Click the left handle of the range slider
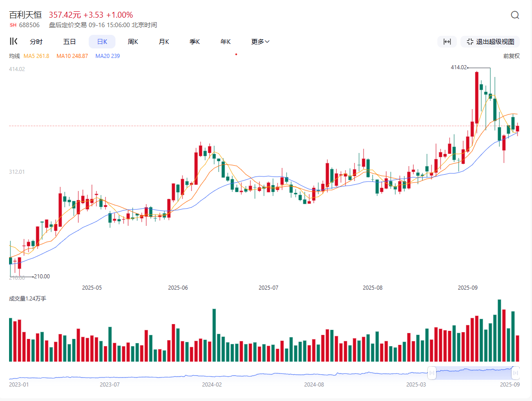 tap(431, 373)
